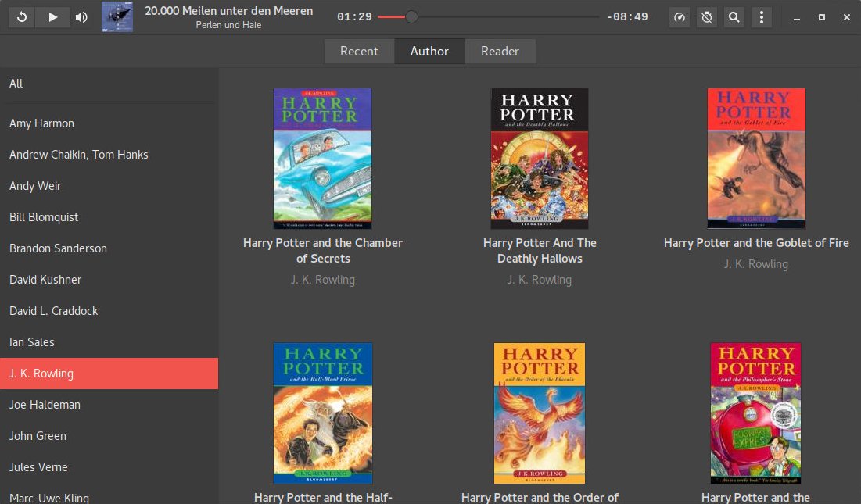Image resolution: width=861 pixels, height=504 pixels.
Task: Select Joe Haldeman in the author list
Action: tap(109, 405)
